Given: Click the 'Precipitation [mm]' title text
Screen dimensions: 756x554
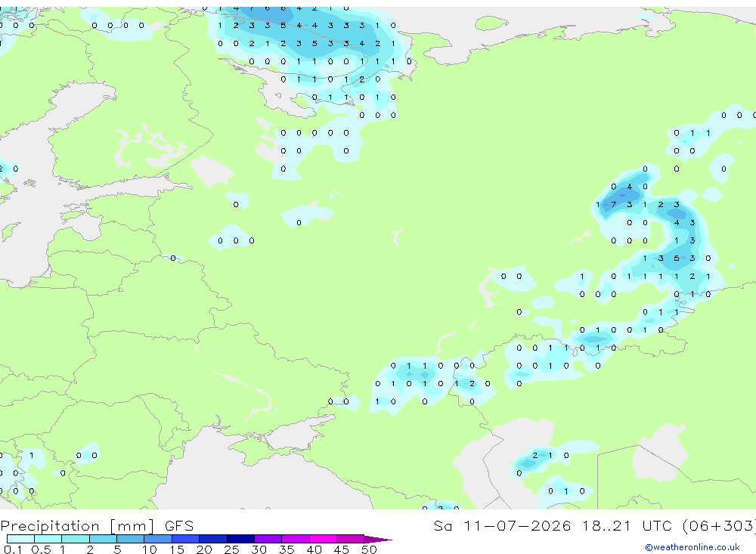Looking at the screenshot, I should pyautogui.click(x=77, y=525).
